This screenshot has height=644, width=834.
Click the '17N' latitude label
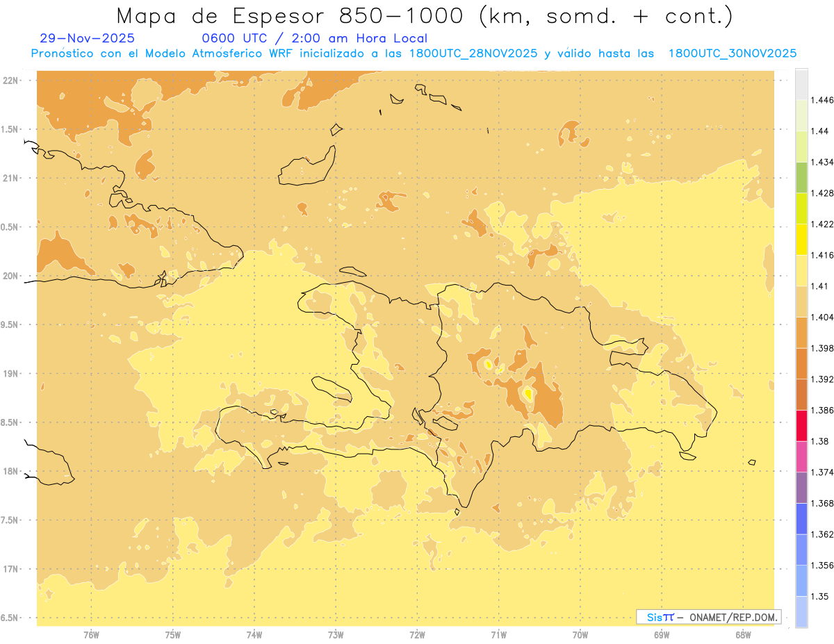click(10, 569)
